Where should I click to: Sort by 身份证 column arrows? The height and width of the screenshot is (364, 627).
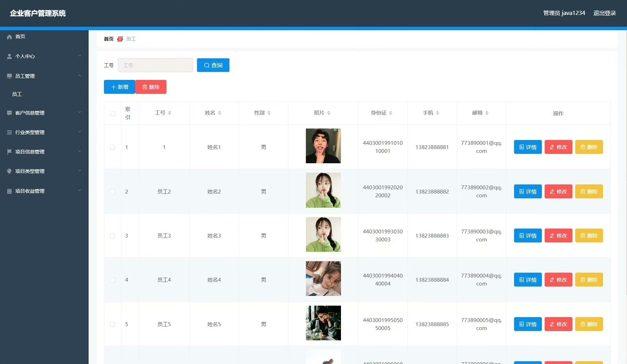coord(391,113)
